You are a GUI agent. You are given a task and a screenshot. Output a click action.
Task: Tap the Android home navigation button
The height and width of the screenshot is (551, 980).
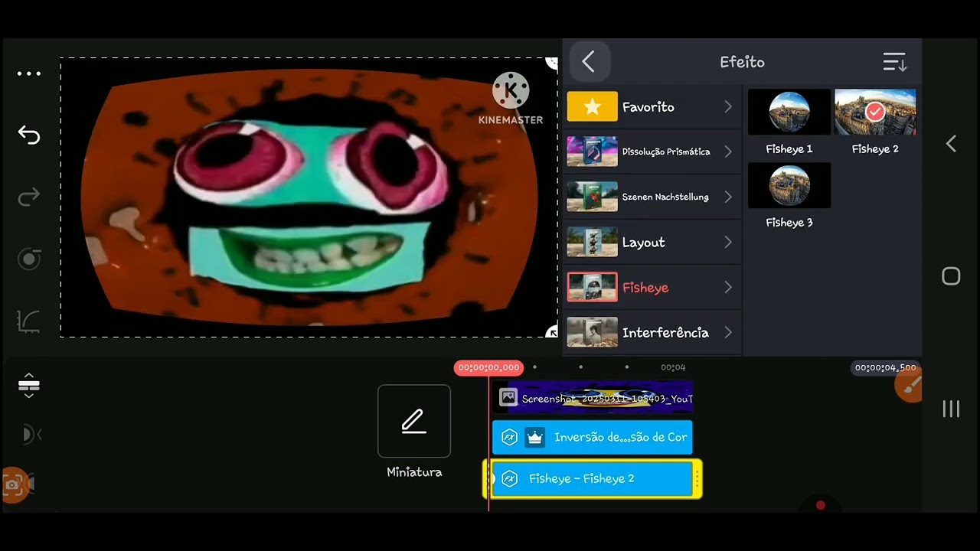(951, 276)
